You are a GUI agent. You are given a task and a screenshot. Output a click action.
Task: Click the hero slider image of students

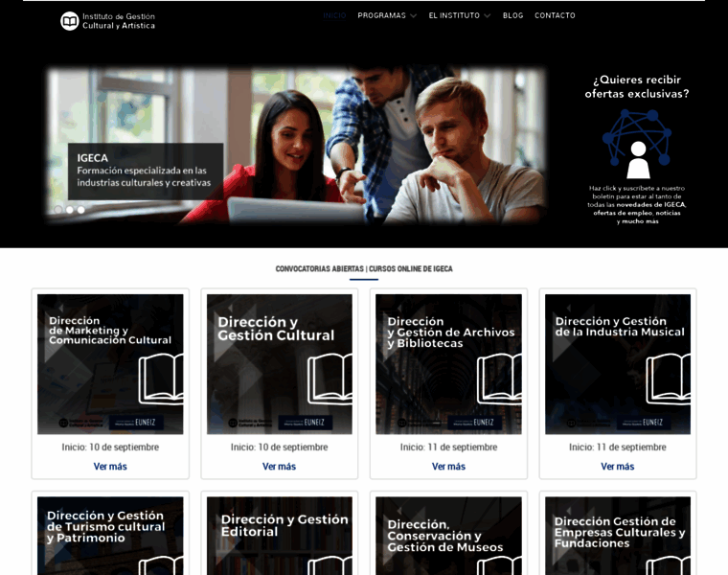click(296, 145)
